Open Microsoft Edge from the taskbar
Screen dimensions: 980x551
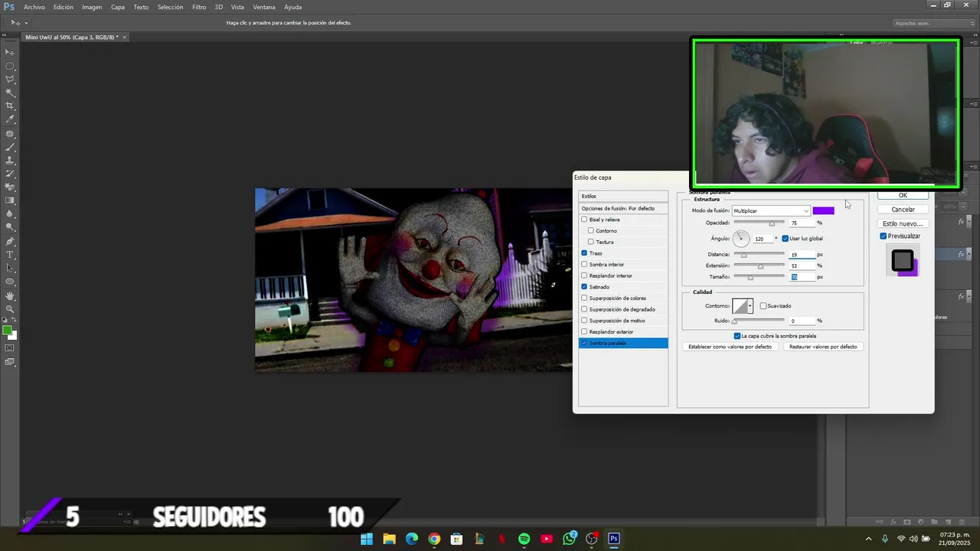click(412, 539)
